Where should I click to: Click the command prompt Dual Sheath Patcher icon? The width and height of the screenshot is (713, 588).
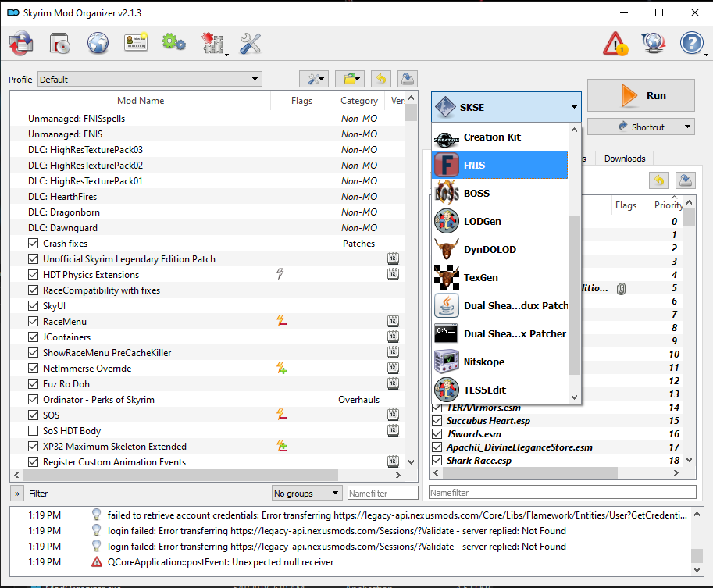click(x=447, y=333)
